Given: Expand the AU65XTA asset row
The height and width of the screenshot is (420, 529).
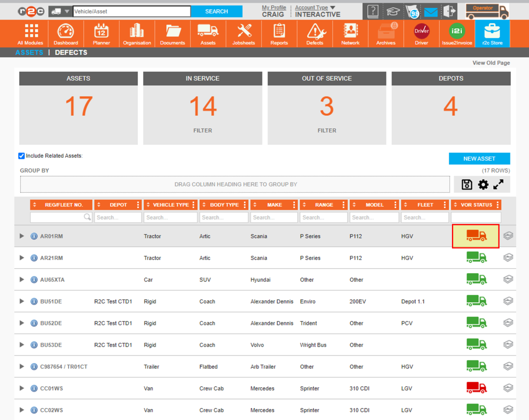Looking at the screenshot, I should coord(22,279).
